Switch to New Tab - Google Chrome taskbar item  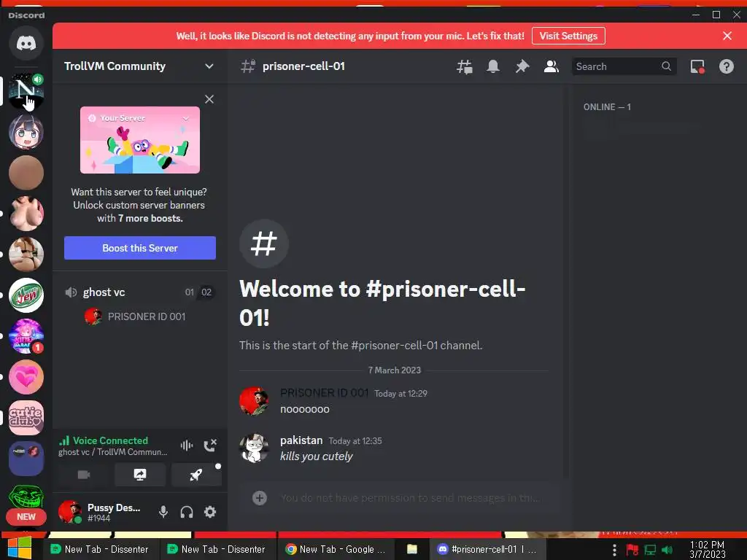click(336, 550)
